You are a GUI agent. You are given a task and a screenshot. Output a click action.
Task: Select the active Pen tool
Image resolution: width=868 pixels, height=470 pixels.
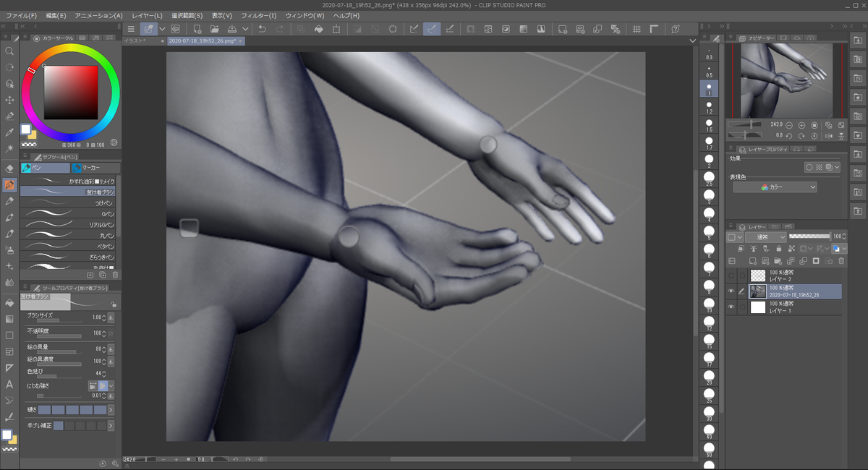(x=9, y=184)
